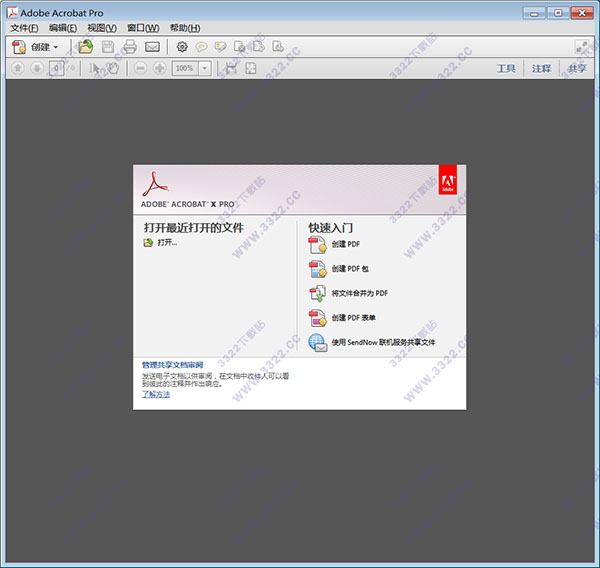Open the 创建 (Create) dropdown in toolbar
The width and height of the screenshot is (600, 568).
point(35,47)
